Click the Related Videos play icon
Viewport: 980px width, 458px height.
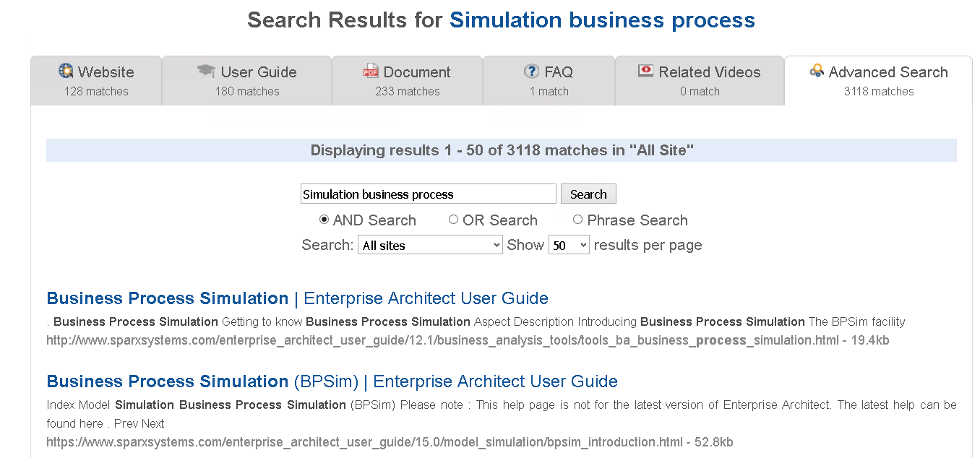[645, 71]
